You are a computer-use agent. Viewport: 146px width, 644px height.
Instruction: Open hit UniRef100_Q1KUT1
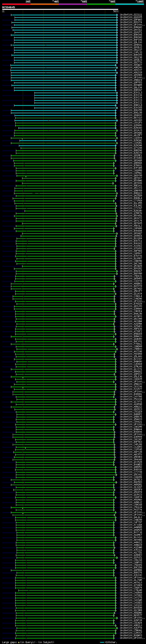131,32
